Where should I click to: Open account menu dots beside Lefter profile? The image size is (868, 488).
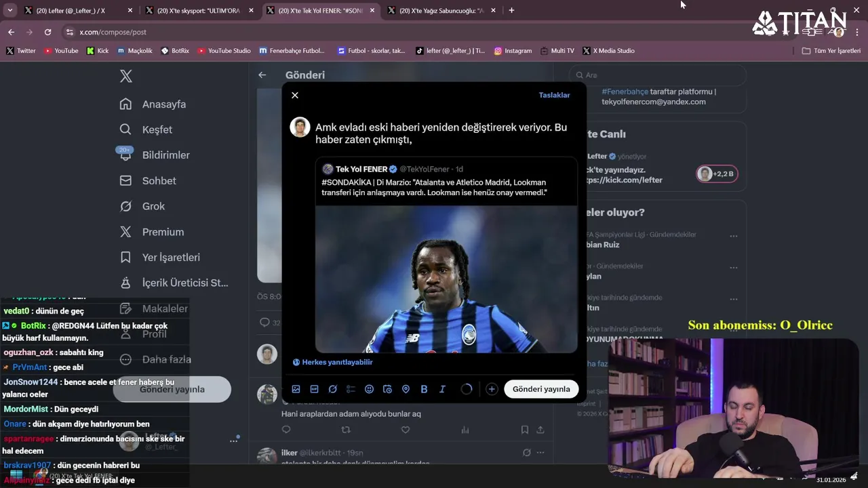coord(234,441)
